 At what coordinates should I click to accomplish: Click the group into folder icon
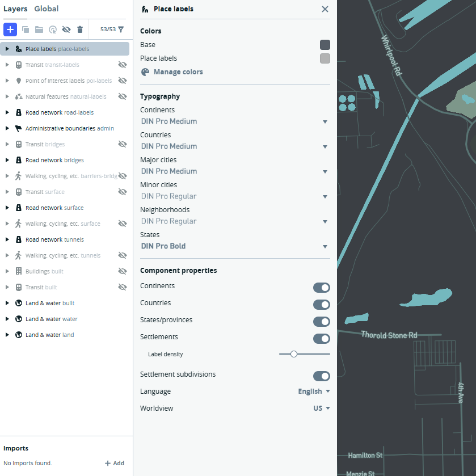pyautogui.click(x=39, y=29)
